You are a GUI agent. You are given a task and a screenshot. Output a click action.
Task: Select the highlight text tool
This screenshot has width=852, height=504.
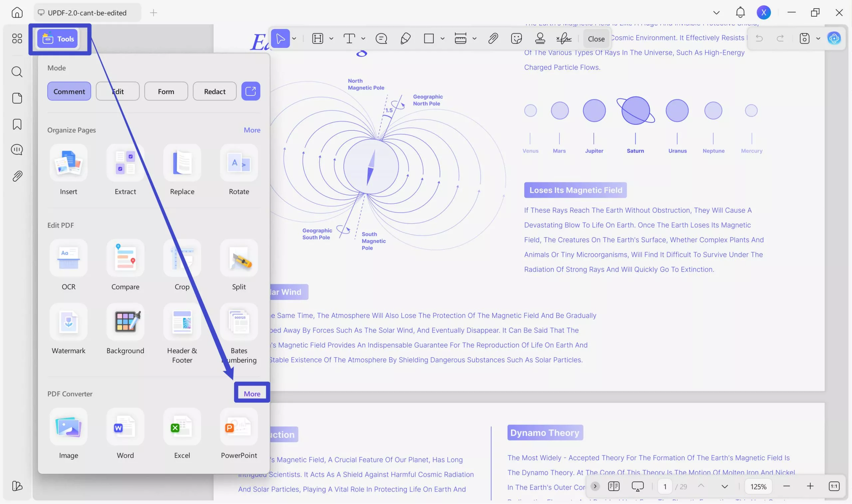click(x=318, y=38)
